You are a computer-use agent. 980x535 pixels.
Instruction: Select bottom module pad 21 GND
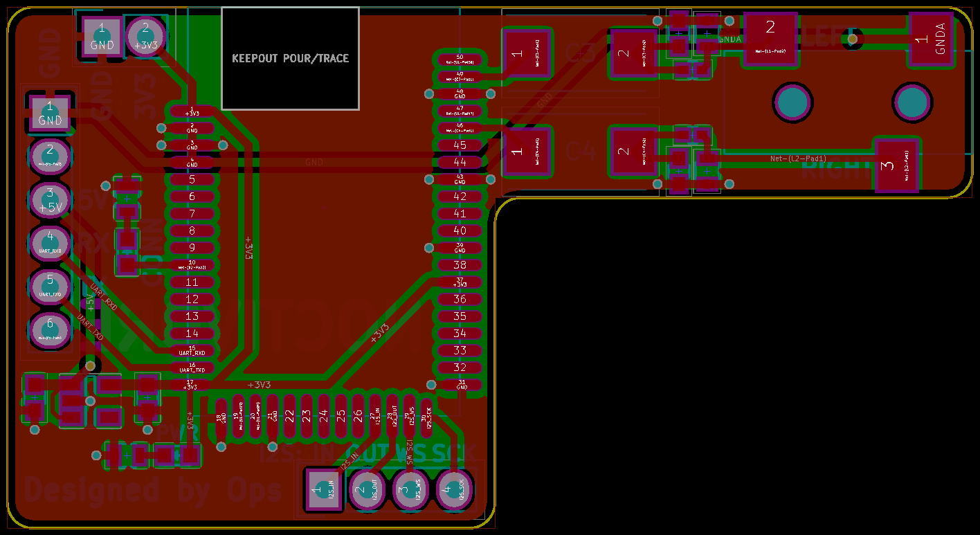tap(273, 417)
